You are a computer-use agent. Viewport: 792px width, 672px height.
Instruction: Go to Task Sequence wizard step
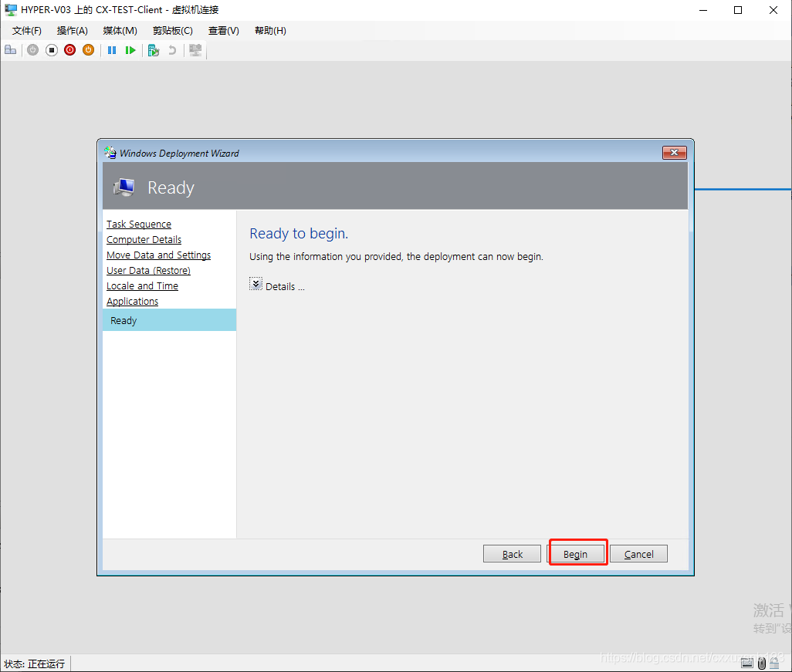pyautogui.click(x=139, y=225)
